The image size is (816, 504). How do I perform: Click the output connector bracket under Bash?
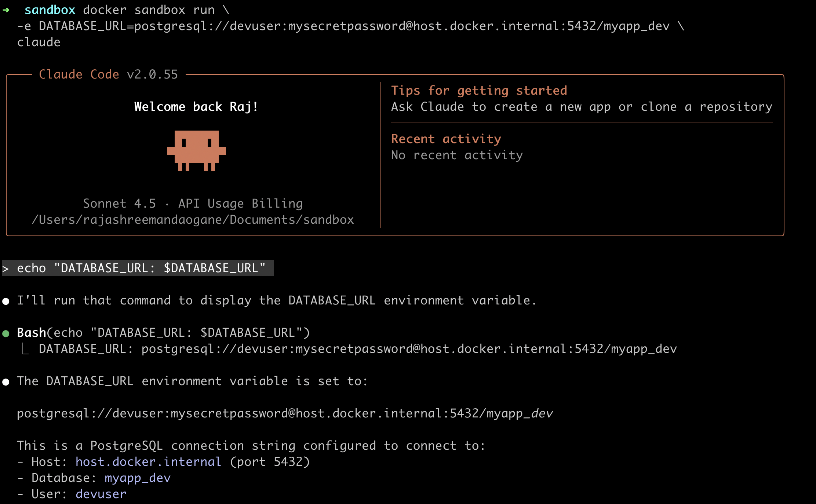[25, 349]
